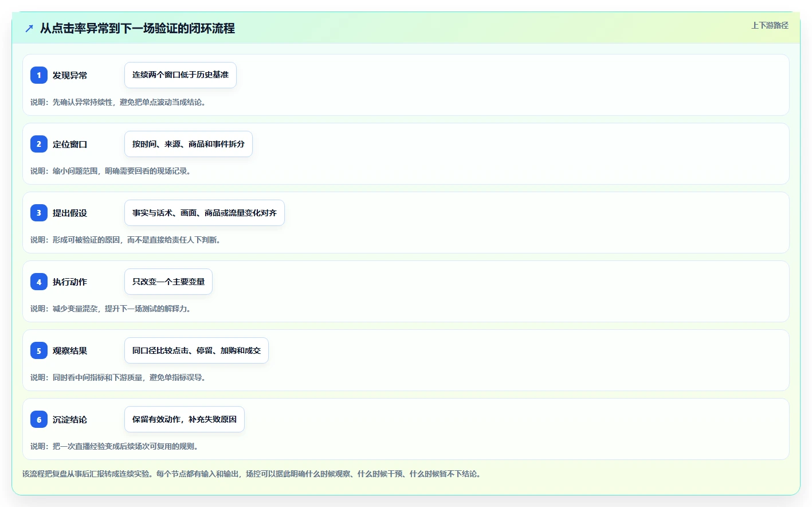Select step number 1 badge

click(x=39, y=75)
